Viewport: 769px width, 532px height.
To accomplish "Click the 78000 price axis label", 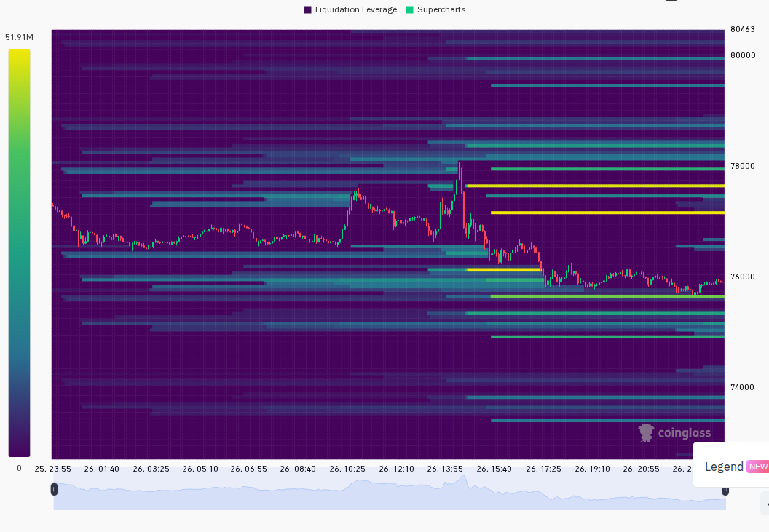I will point(743,166).
